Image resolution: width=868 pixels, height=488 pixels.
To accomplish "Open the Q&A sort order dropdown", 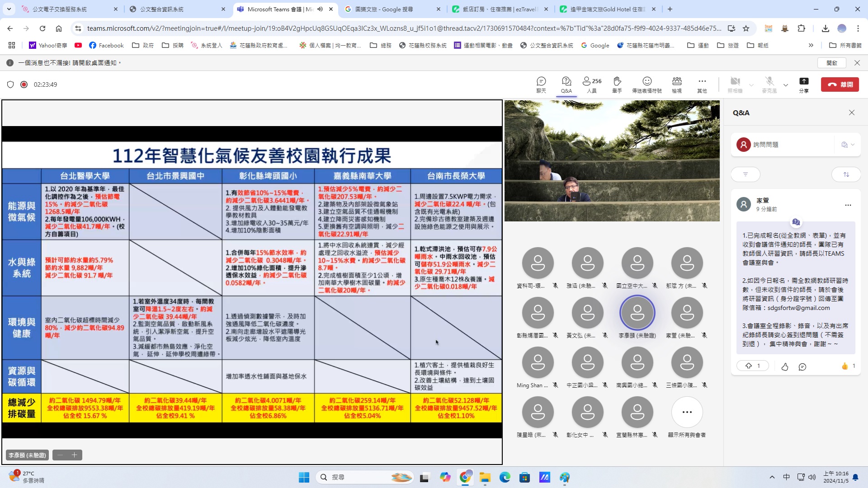I will (846, 174).
